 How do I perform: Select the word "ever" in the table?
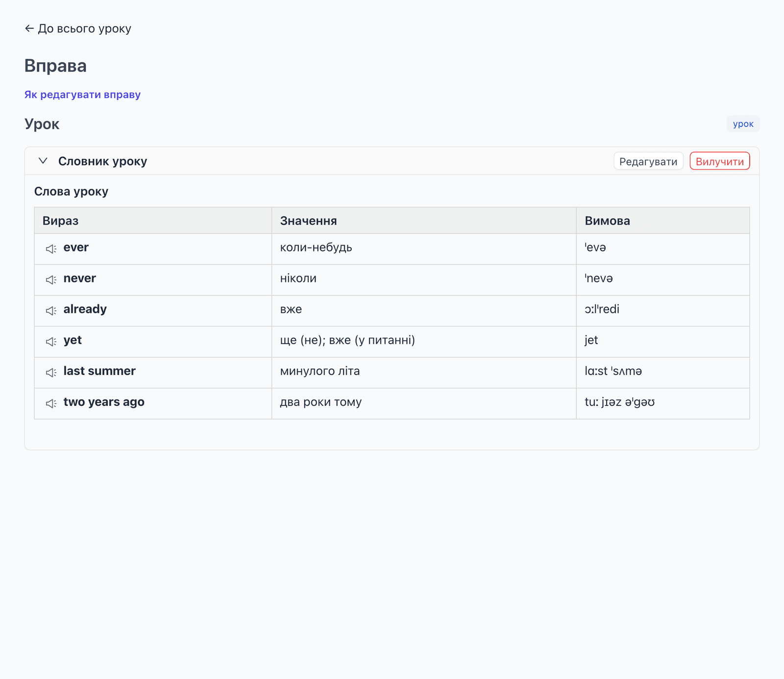click(76, 248)
